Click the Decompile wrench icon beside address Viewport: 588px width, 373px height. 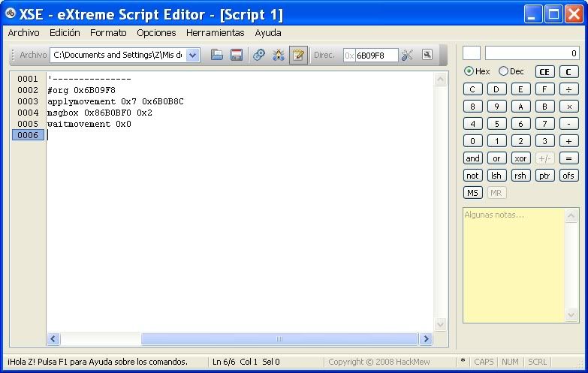pyautogui.click(x=407, y=55)
